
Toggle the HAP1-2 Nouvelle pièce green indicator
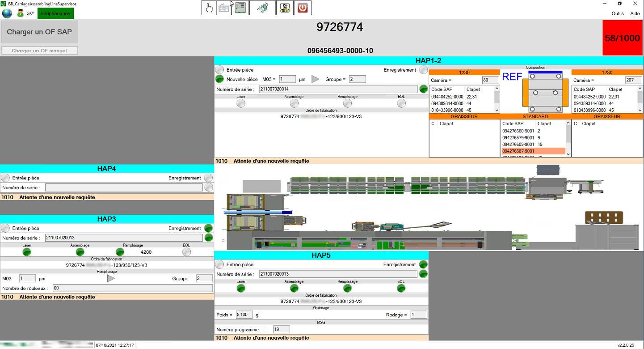219,79
